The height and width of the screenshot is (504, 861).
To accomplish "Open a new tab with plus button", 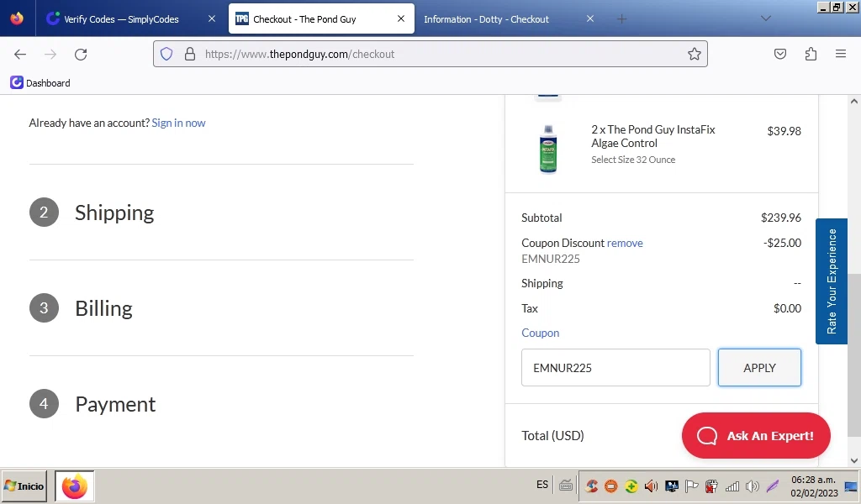I will click(x=621, y=19).
